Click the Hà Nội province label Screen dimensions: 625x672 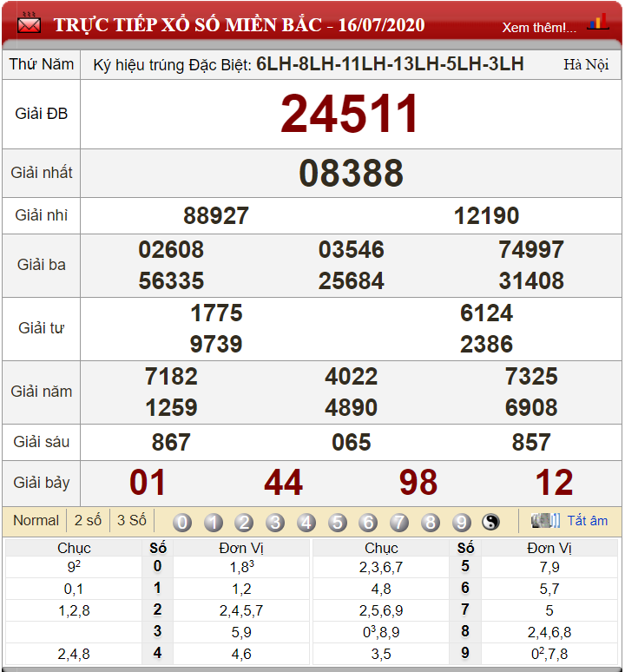click(586, 65)
